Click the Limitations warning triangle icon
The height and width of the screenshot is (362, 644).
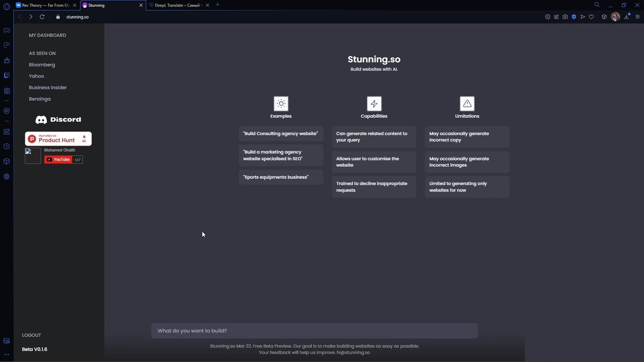(x=467, y=104)
